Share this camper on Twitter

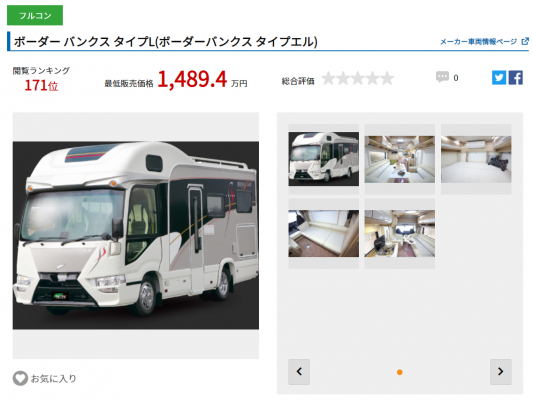point(499,78)
